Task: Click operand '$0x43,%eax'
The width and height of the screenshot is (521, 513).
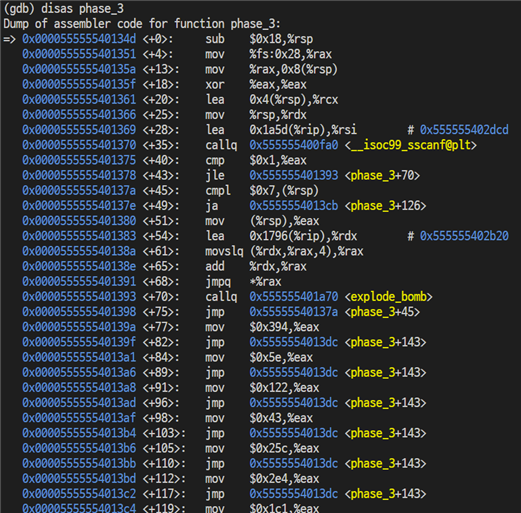Action: tap(281, 418)
